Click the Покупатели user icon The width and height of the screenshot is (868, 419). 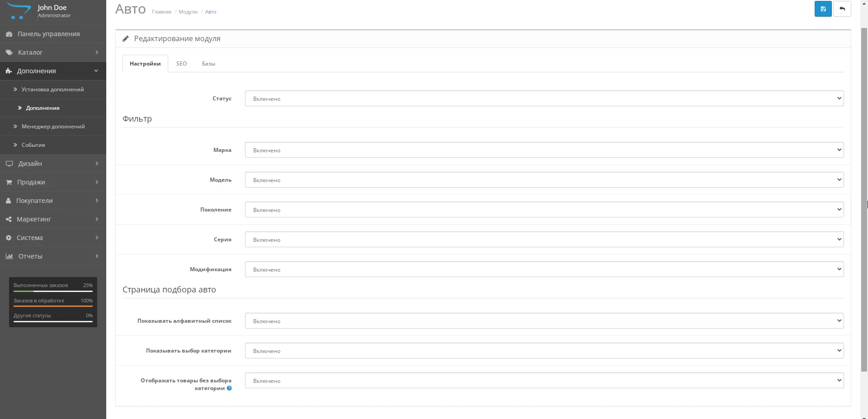point(8,201)
